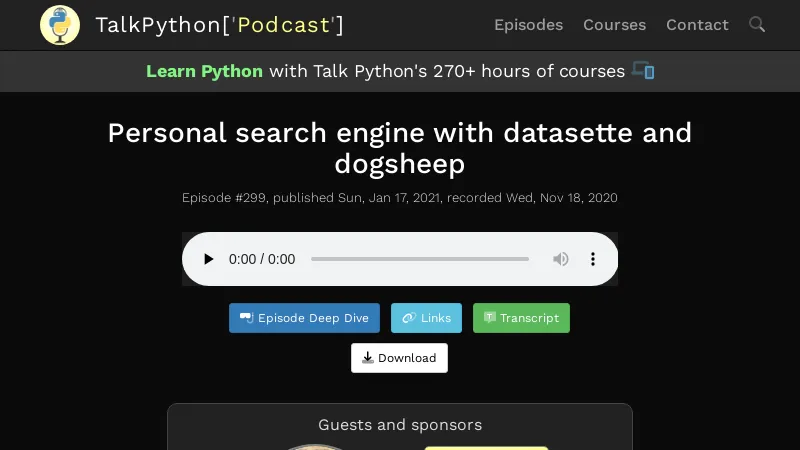Follow the green Learn Python link

click(204, 71)
